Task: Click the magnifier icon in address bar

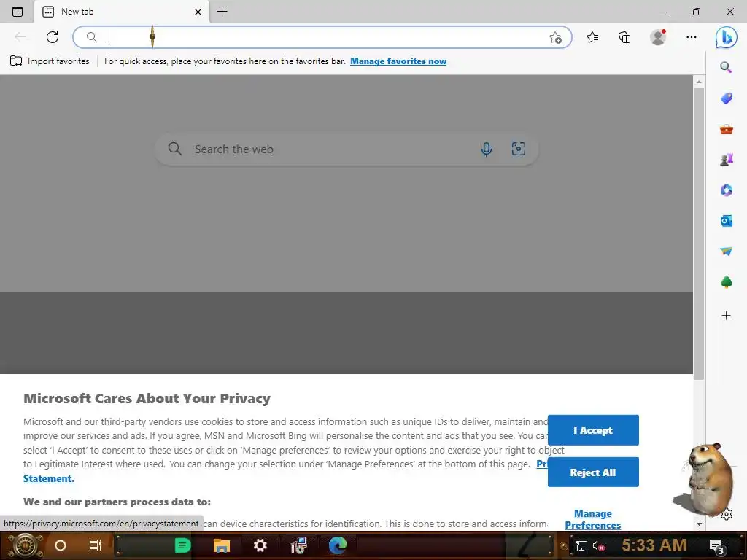Action: click(x=91, y=37)
